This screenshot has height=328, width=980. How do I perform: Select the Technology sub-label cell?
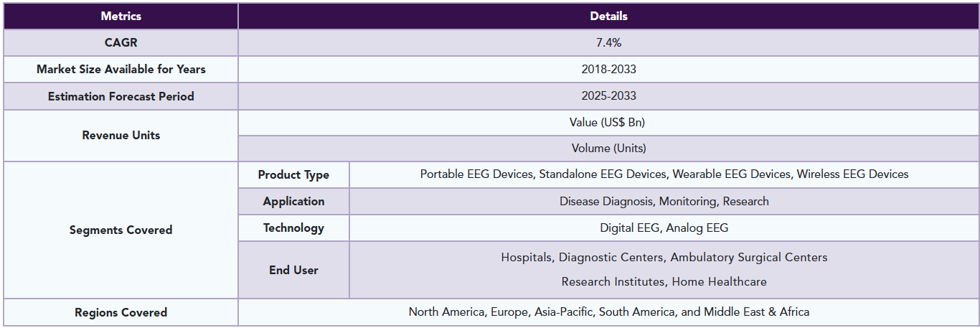pyautogui.click(x=293, y=228)
